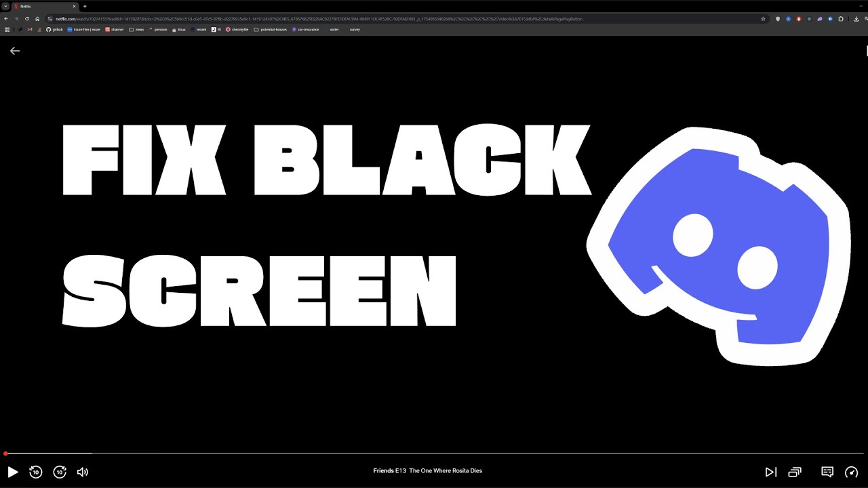Viewport: 868px width, 488px height.
Task: Open the Extensions puzzle menu
Action: pos(841,19)
